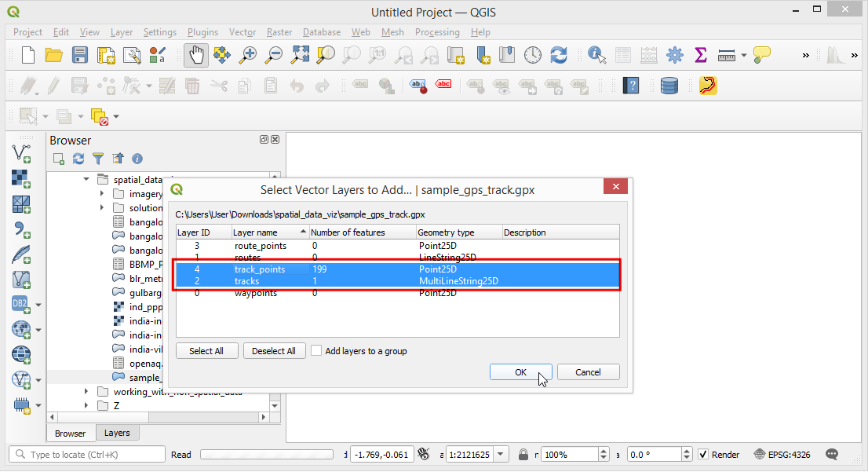The height and width of the screenshot is (472, 868).
Task: Click EPSG:4326 CRS button
Action: point(782,454)
